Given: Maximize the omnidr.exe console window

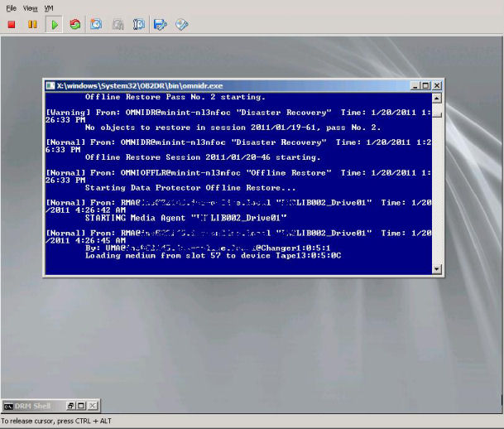Looking at the screenshot, I should coord(425,85).
